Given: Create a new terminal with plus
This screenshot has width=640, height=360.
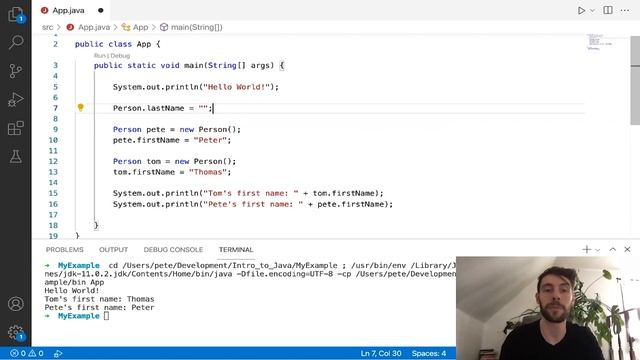Looking at the screenshot, I should [587, 249].
